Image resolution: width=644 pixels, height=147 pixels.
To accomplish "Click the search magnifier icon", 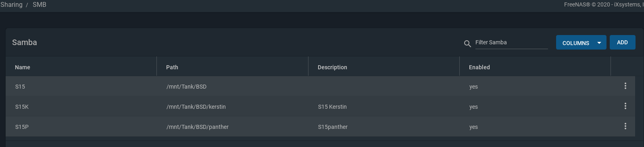I will 467,43.
